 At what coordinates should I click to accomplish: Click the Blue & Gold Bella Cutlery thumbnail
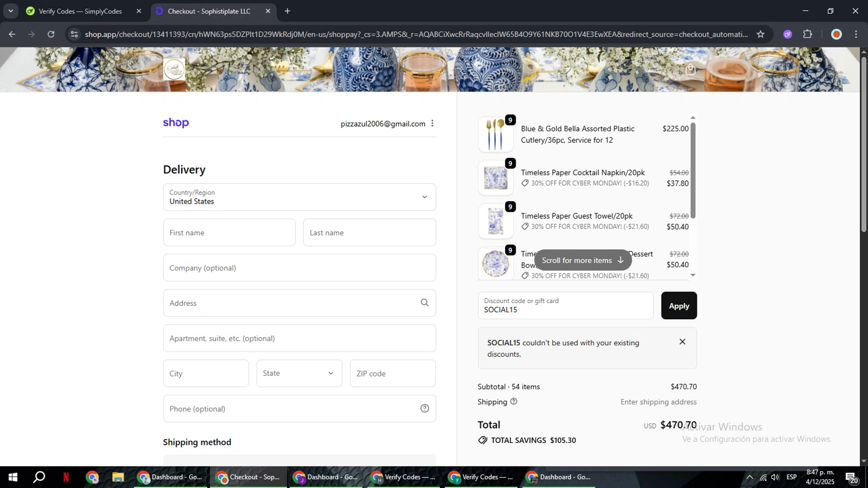pos(495,134)
